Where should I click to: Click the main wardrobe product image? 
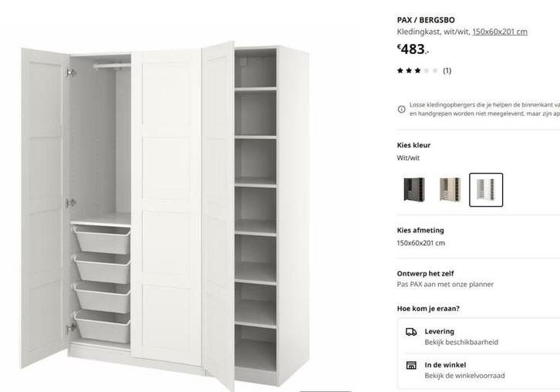(165, 215)
